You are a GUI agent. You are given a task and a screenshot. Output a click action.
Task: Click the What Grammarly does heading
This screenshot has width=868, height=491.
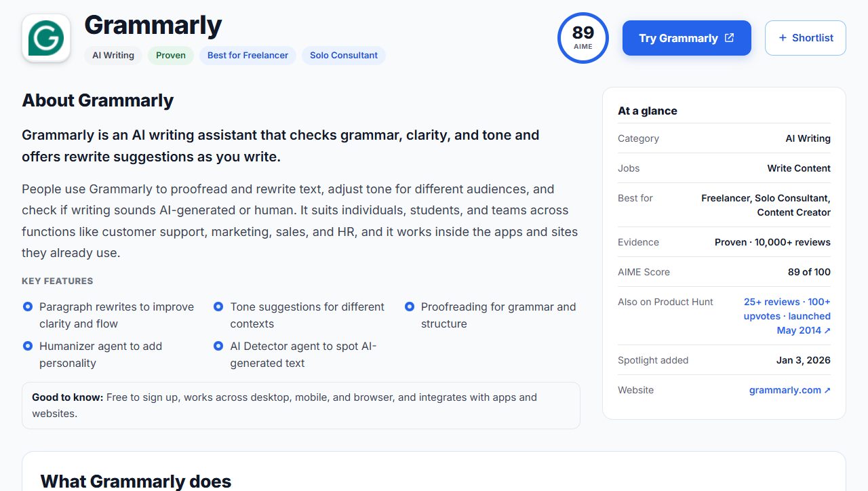[136, 482]
